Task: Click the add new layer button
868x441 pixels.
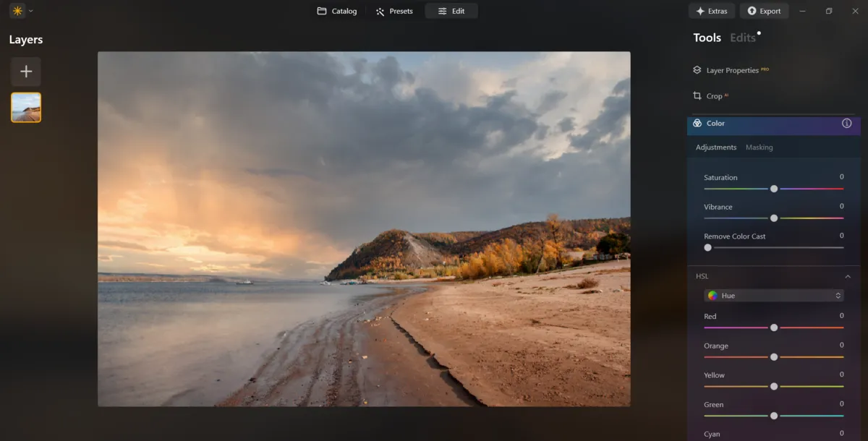Action: coord(25,71)
